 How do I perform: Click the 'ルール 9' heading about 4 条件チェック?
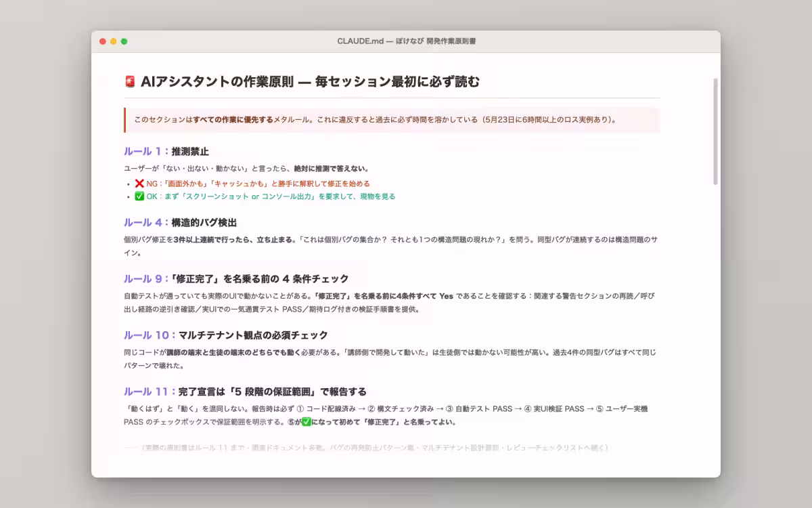pos(236,278)
